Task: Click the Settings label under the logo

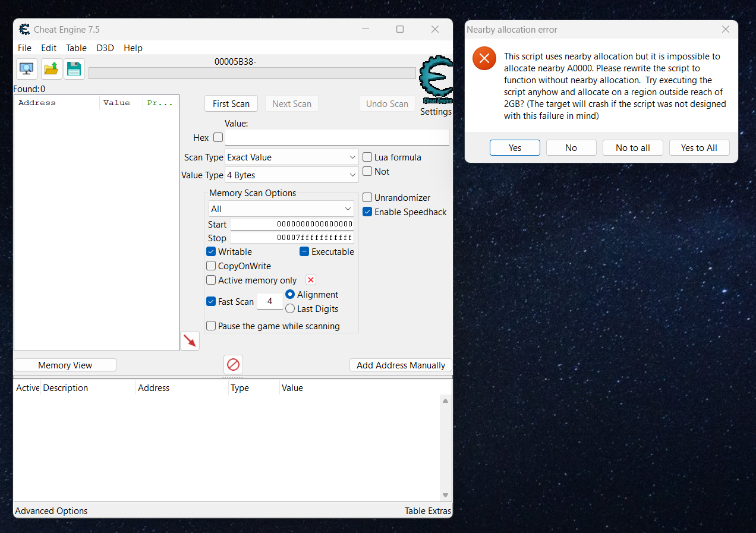Action: 436,111
